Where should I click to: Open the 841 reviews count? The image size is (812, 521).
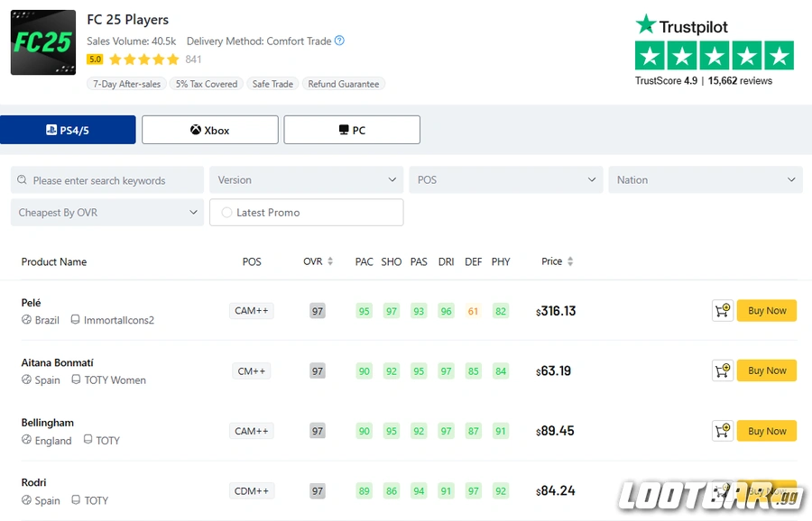pos(193,59)
